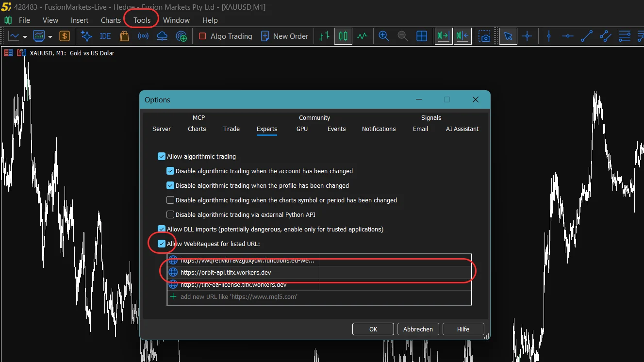Open the Market shopping bag icon
Viewport: 644px width, 362px height.
[x=124, y=36]
